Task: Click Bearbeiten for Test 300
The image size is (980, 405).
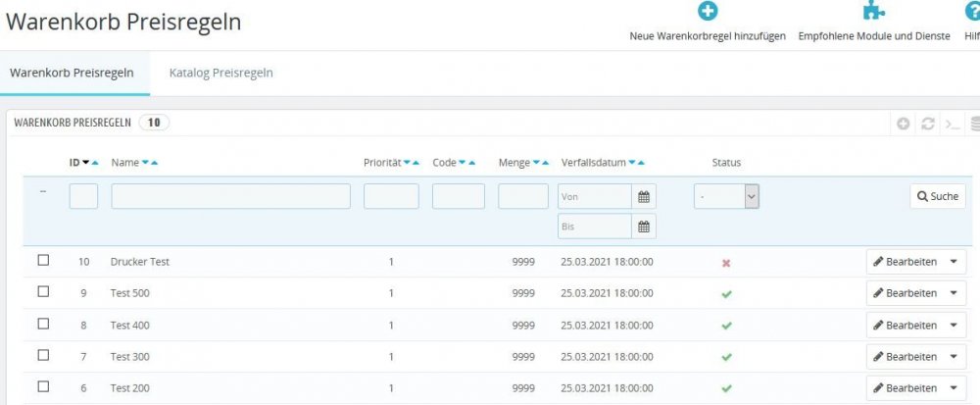Action: pyautogui.click(x=905, y=356)
